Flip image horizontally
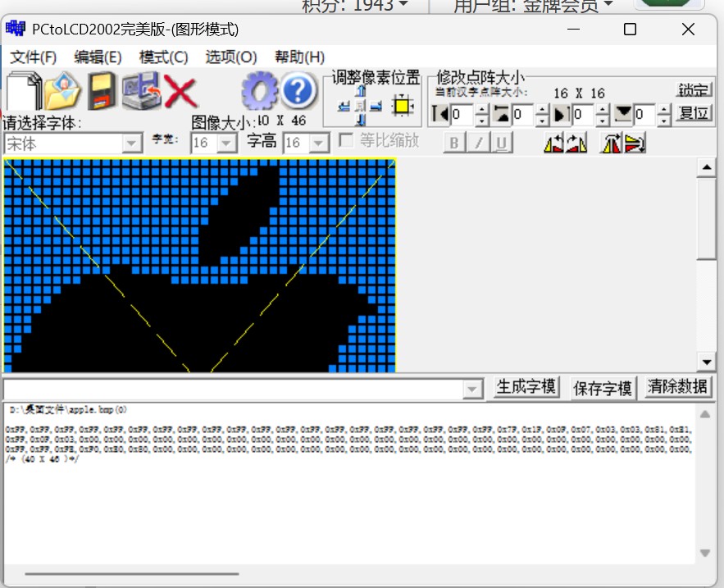 point(612,143)
